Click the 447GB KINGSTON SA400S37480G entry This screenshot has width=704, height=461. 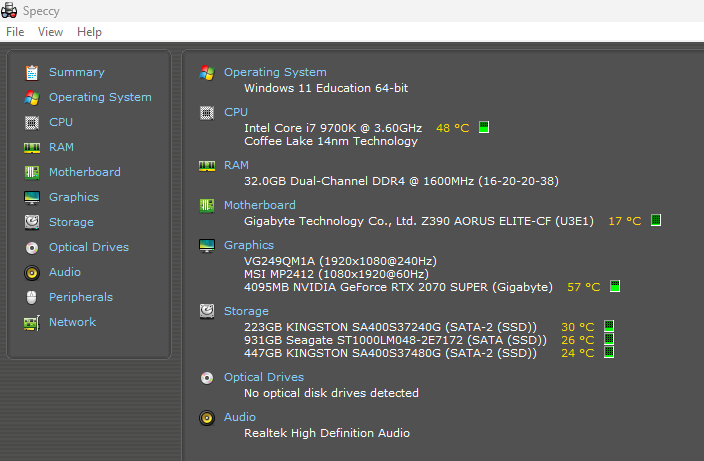(390, 353)
